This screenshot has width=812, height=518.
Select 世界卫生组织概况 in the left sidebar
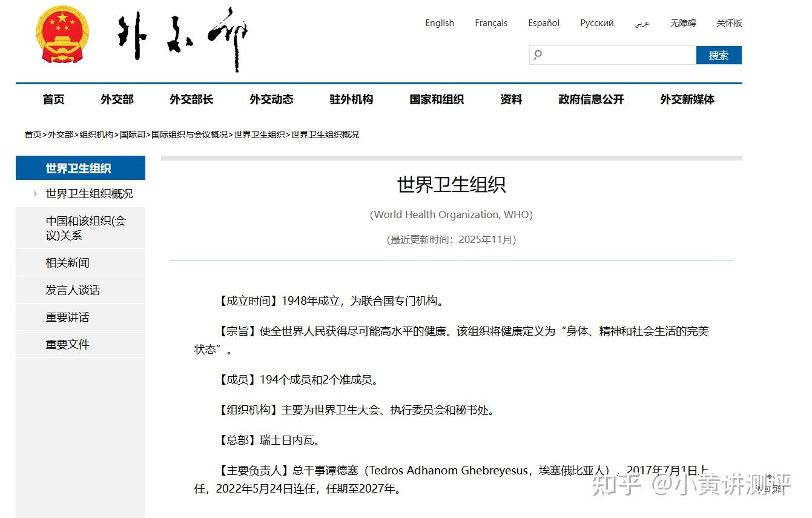point(89,194)
